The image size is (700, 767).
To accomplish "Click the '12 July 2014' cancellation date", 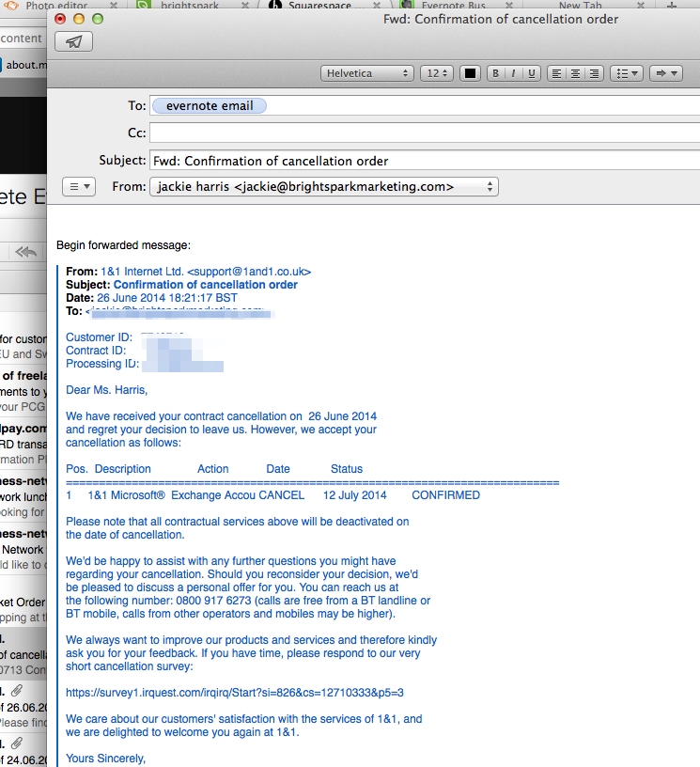I will pos(354,495).
